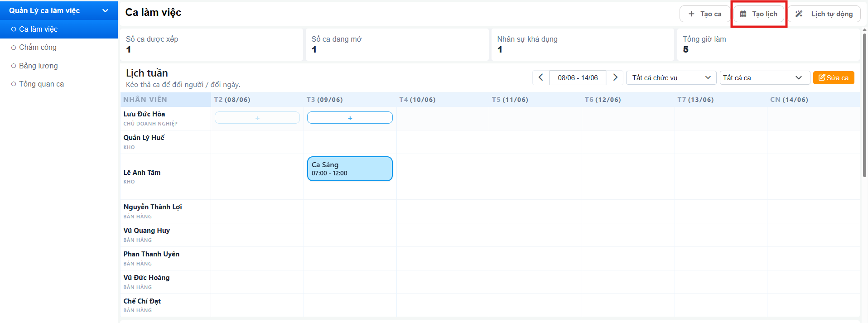Image resolution: width=868 pixels, height=323 pixels.
Task: Open the Tất cả chức vụ dropdown
Action: coord(671,77)
